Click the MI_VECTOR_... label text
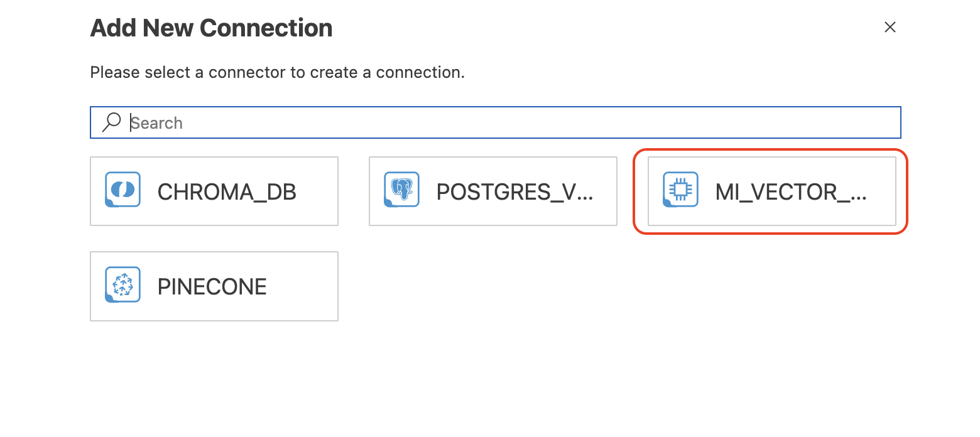The width and height of the screenshot is (980, 437). coord(791,192)
